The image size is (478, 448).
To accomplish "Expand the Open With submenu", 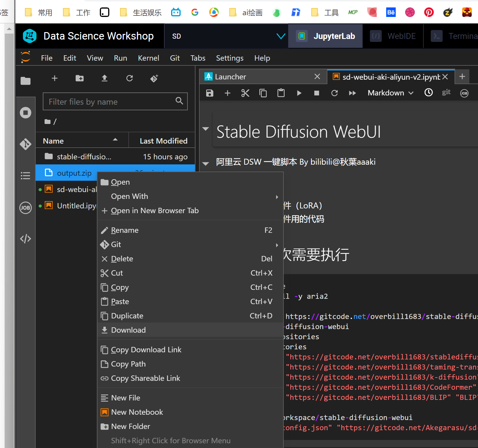I will pos(190,197).
